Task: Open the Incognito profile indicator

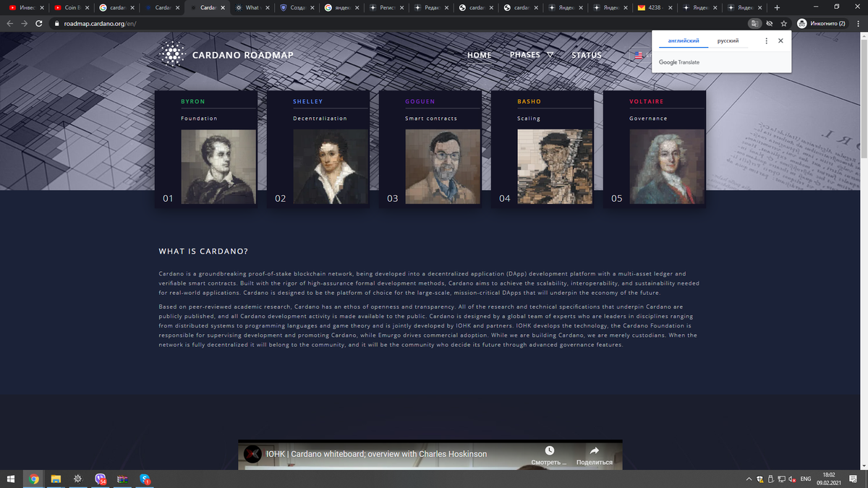Action: pyautogui.click(x=822, y=23)
